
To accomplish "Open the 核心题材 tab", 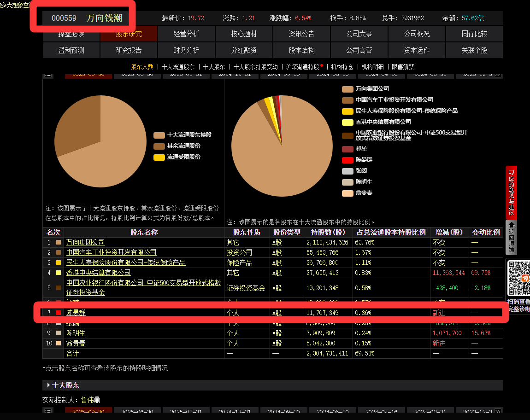I will pos(244,34).
